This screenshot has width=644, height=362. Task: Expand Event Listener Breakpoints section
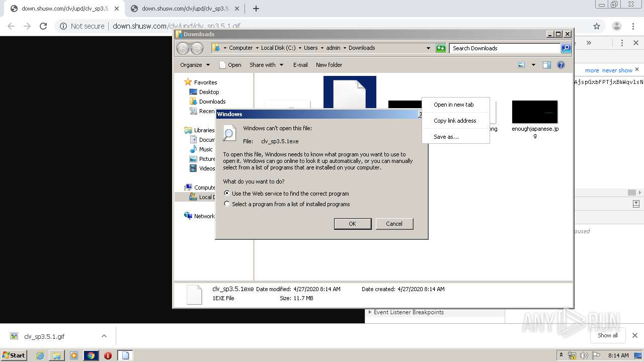[x=370, y=312]
